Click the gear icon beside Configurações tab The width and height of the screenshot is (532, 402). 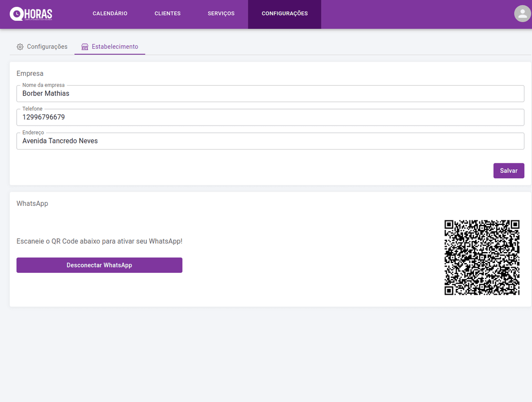coord(20,47)
